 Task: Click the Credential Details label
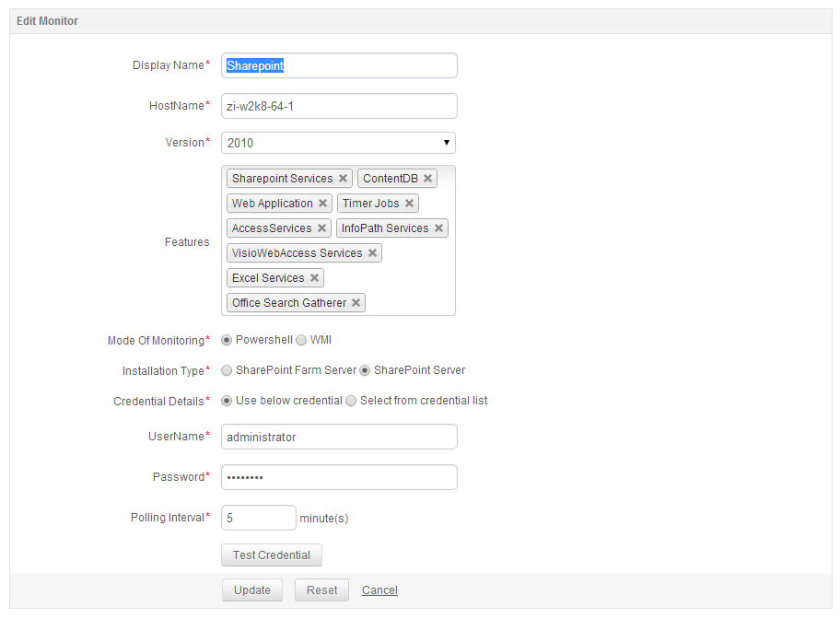click(158, 402)
